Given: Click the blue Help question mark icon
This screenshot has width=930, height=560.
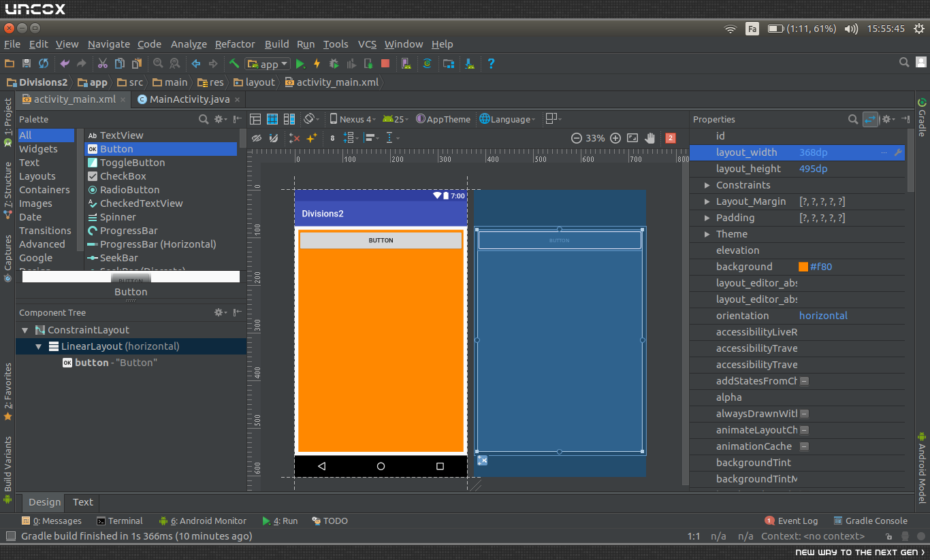Looking at the screenshot, I should click(491, 63).
